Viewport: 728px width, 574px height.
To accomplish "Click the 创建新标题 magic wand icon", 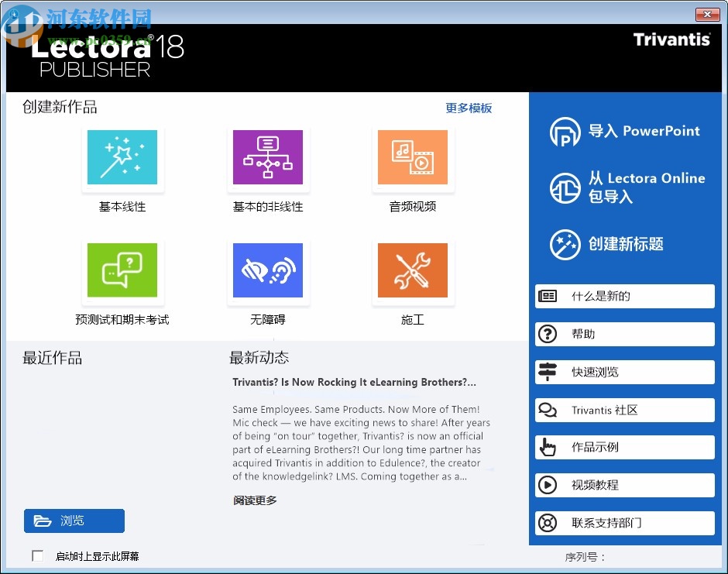I will point(564,244).
